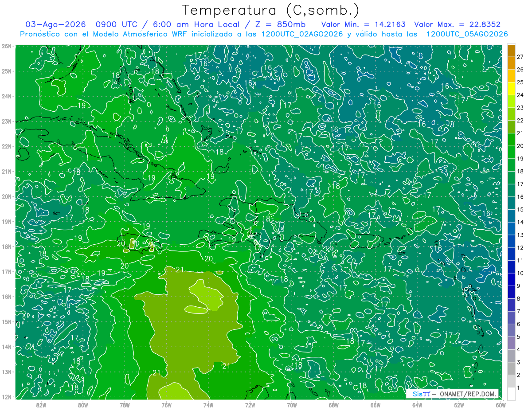Click the '14N' latitude axis label
The image size is (532, 411).
click(x=7, y=347)
